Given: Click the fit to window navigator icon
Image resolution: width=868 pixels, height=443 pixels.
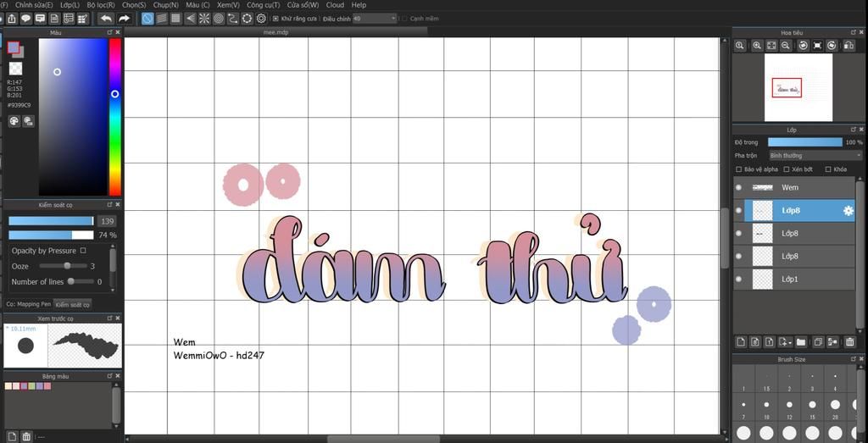Looking at the screenshot, I should (771, 46).
